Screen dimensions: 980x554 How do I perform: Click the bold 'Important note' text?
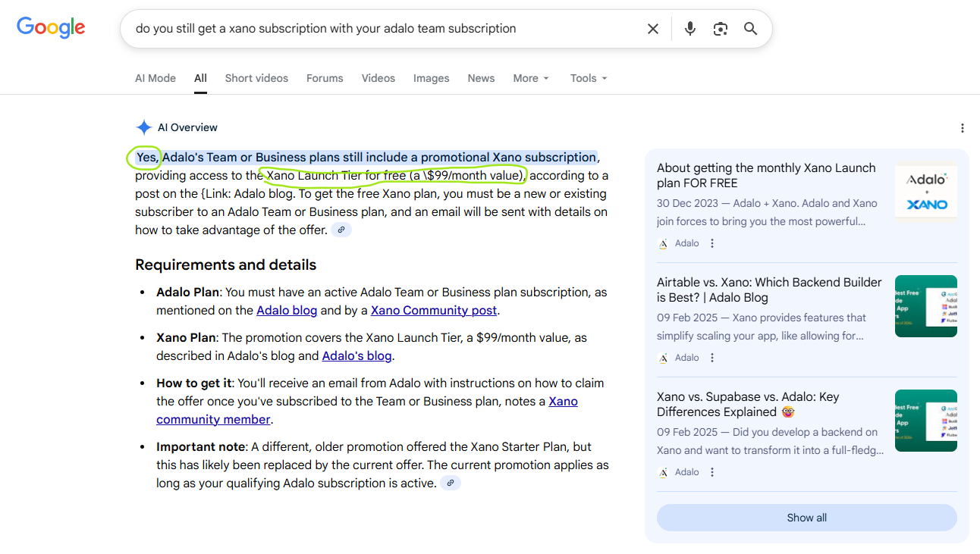pyautogui.click(x=201, y=446)
